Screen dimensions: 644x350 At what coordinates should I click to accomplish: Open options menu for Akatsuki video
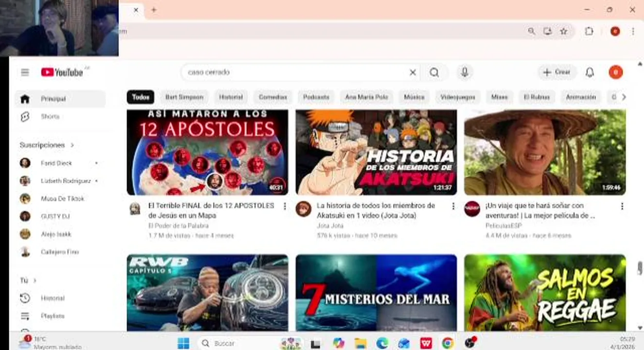tap(453, 207)
